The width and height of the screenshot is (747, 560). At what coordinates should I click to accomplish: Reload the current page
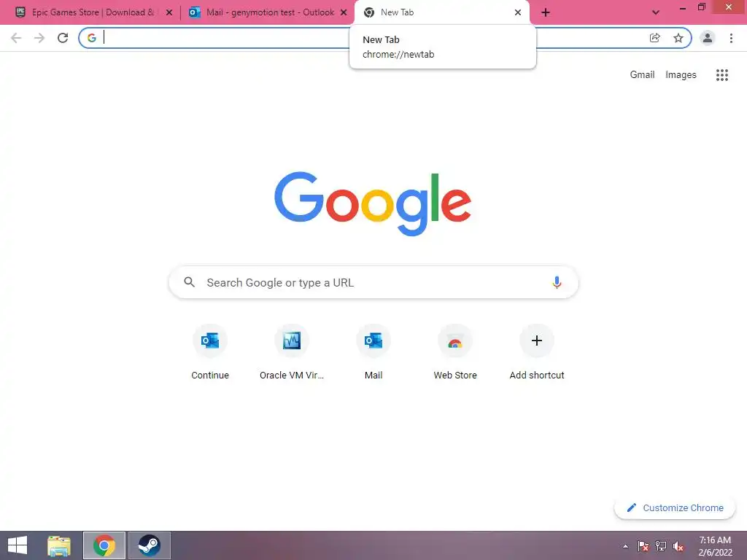[x=63, y=38]
